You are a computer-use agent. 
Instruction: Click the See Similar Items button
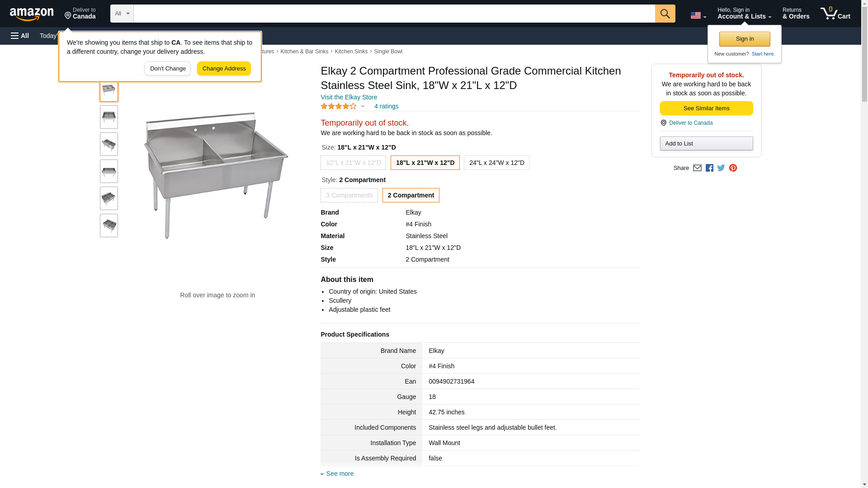(x=706, y=108)
